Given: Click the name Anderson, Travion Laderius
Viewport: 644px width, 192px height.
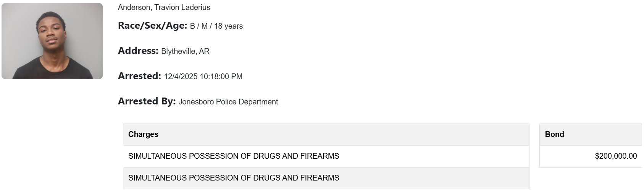Looking at the screenshot, I should coord(164,7).
